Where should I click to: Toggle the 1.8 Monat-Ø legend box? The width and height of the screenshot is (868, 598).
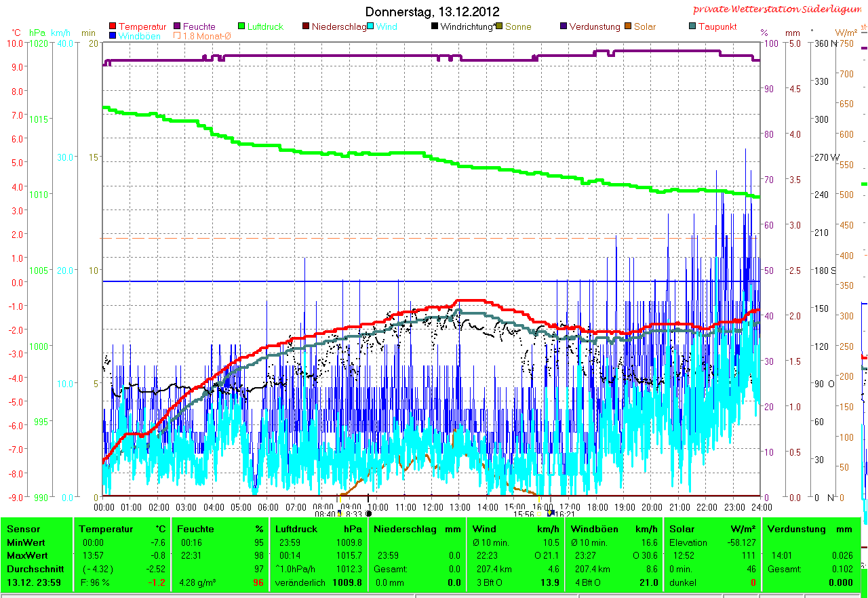[178, 36]
